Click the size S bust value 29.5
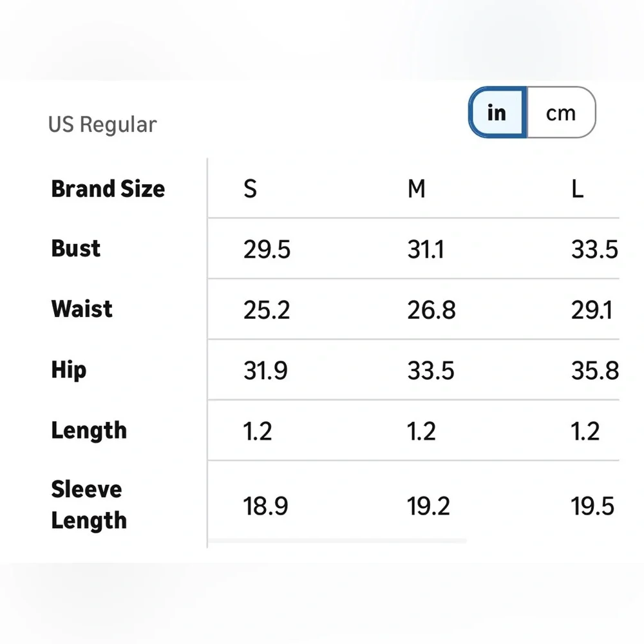This screenshot has width=644, height=644. [267, 249]
